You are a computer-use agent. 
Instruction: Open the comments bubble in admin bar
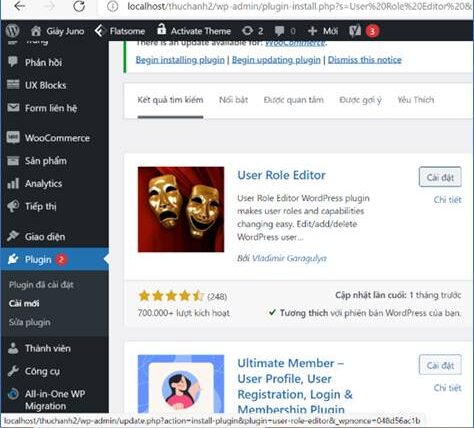285,31
